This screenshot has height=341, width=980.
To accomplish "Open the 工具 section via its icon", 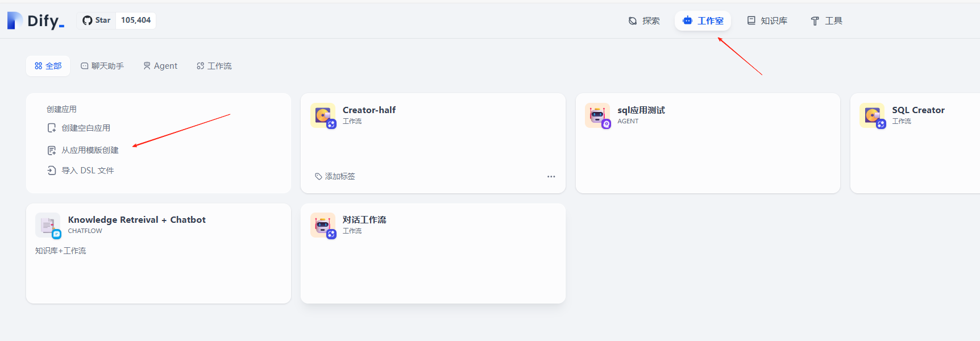I will coord(814,20).
